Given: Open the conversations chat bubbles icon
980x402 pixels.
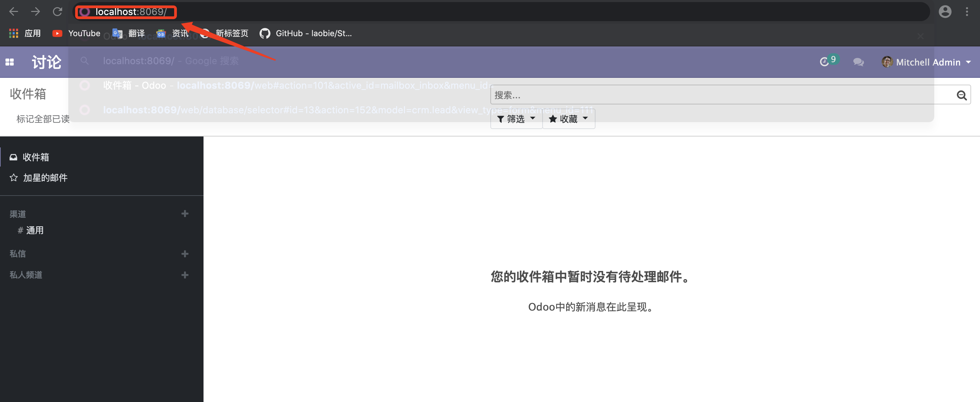Looking at the screenshot, I should click(x=858, y=62).
